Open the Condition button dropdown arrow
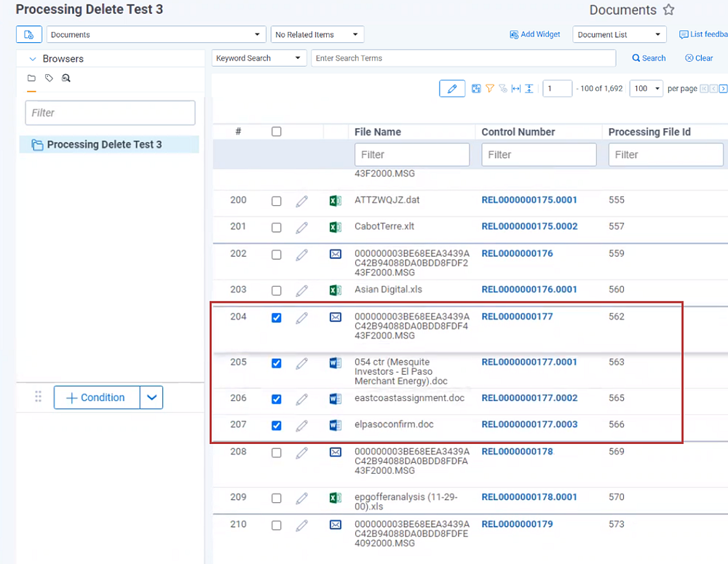728x564 pixels. pos(151,397)
